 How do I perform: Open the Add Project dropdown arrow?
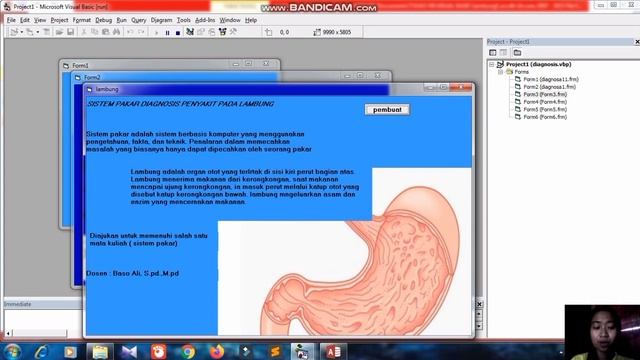click(x=21, y=32)
